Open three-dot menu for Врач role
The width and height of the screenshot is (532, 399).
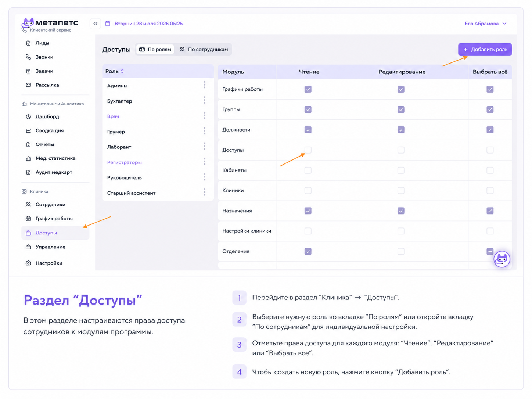[x=205, y=116]
